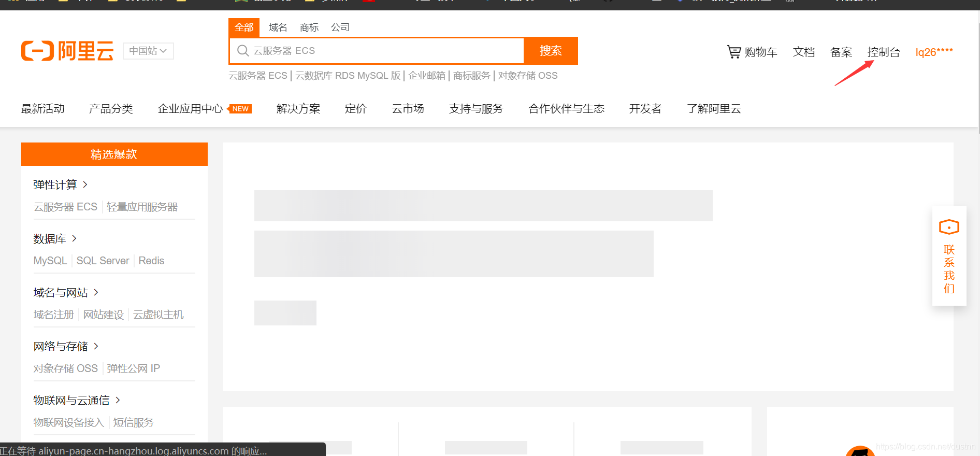Image resolution: width=980 pixels, height=456 pixels.
Task: Open the 短信服务 sidebar link
Action: click(134, 422)
